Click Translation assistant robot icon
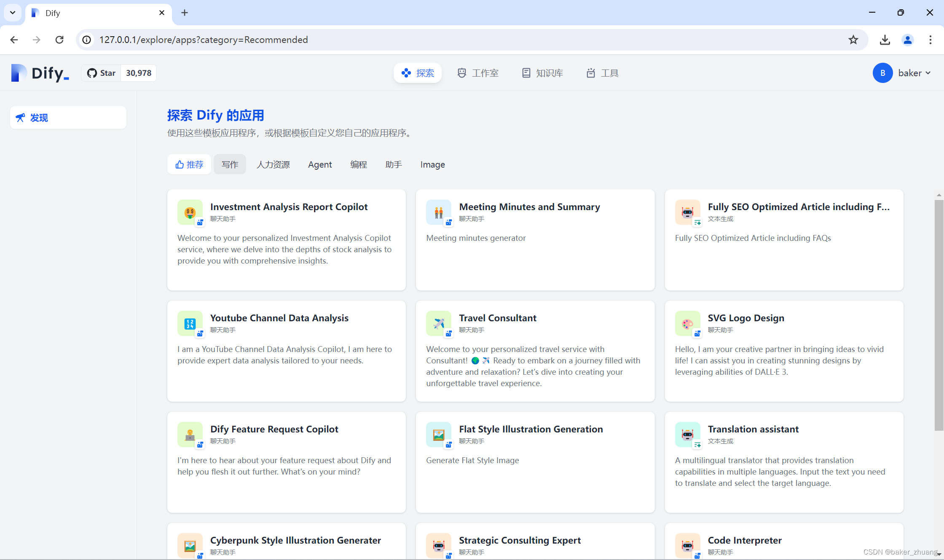This screenshot has width=944, height=560. coord(687,435)
